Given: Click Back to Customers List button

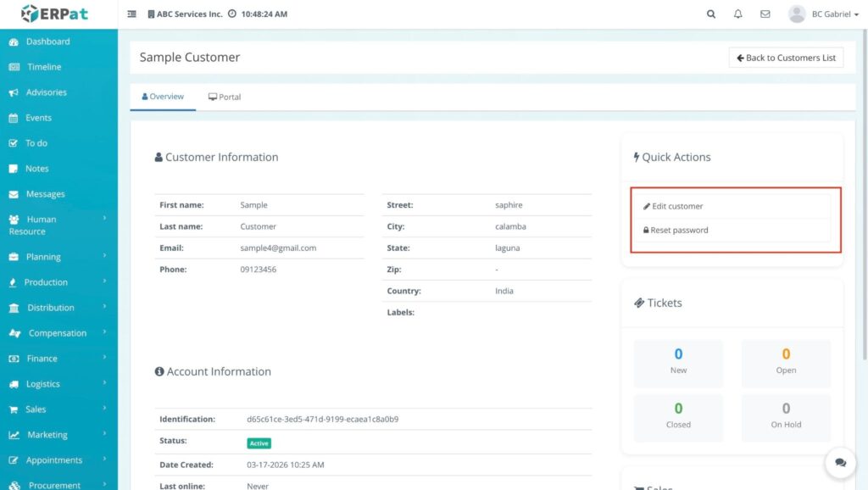Looking at the screenshot, I should [x=786, y=58].
